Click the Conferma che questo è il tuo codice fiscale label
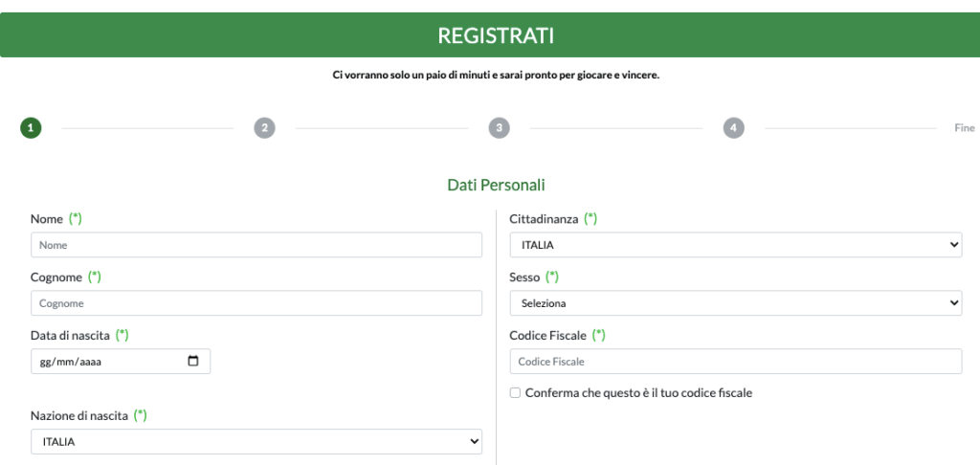Viewport: 980px width, 465px height. click(x=638, y=393)
